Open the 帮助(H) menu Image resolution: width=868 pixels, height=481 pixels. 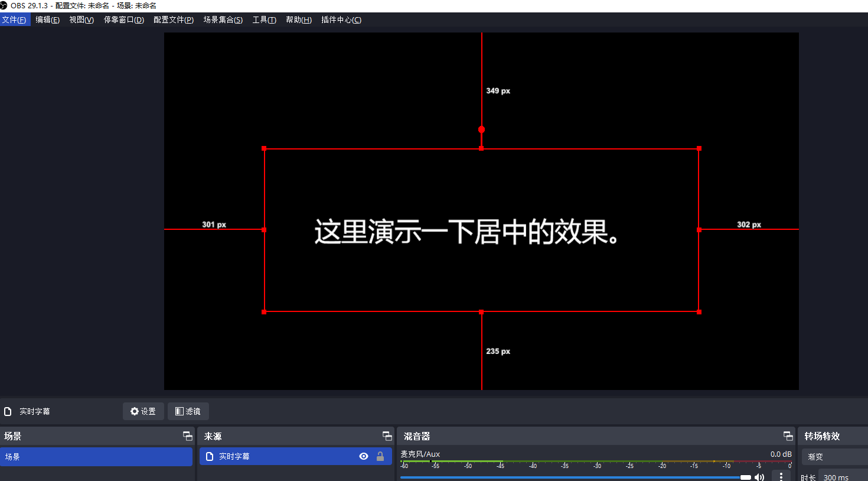[299, 19]
